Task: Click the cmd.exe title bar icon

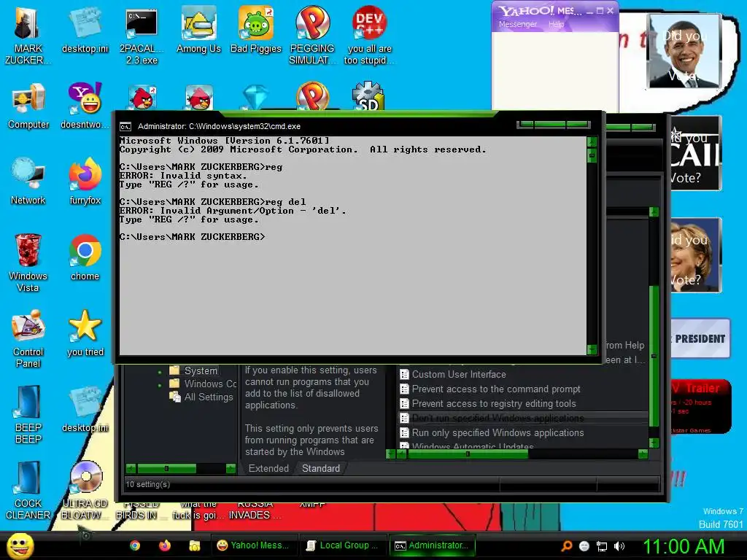Action: click(125, 127)
